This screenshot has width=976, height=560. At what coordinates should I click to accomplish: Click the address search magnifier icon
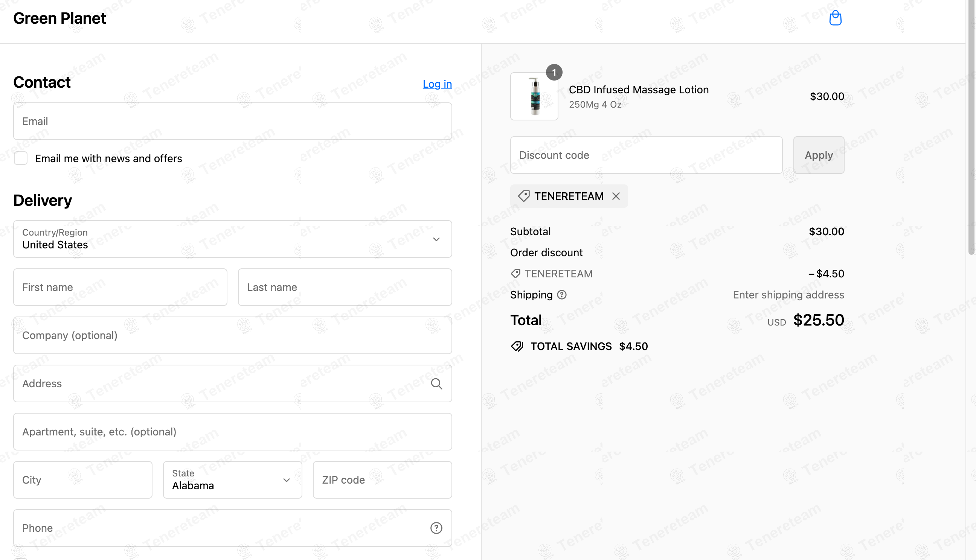click(436, 383)
